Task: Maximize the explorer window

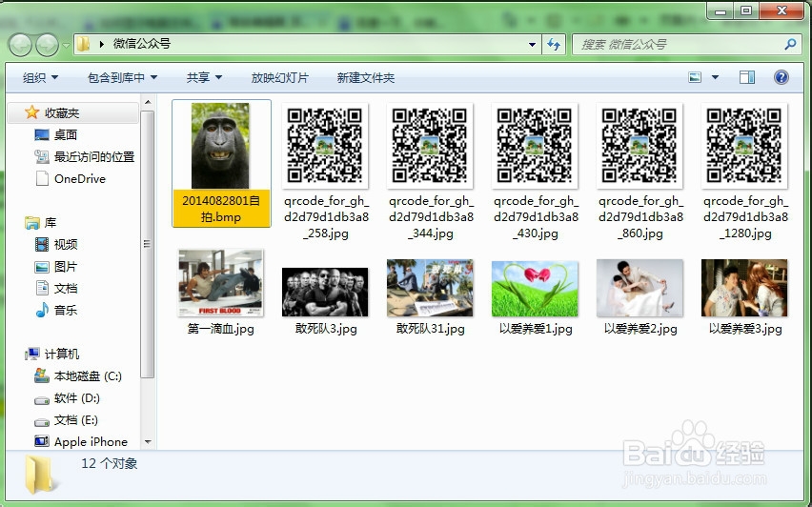Action: tap(746, 10)
